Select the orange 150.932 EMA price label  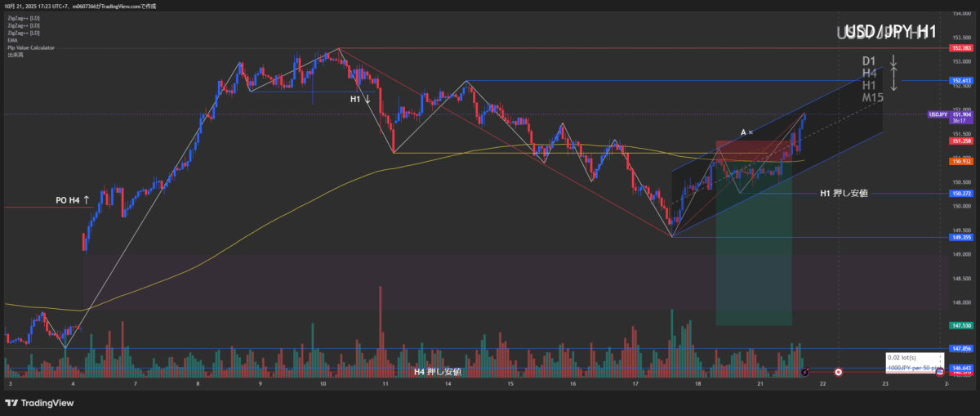960,162
